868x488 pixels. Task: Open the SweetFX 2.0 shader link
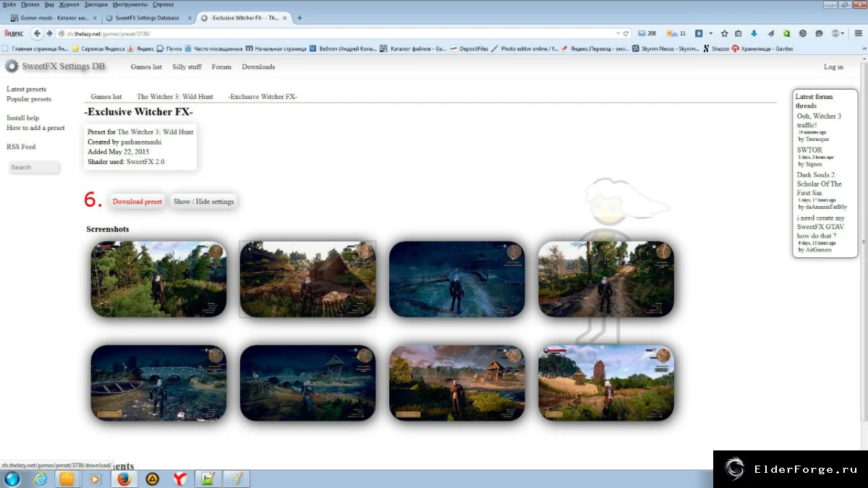pyautogui.click(x=145, y=162)
